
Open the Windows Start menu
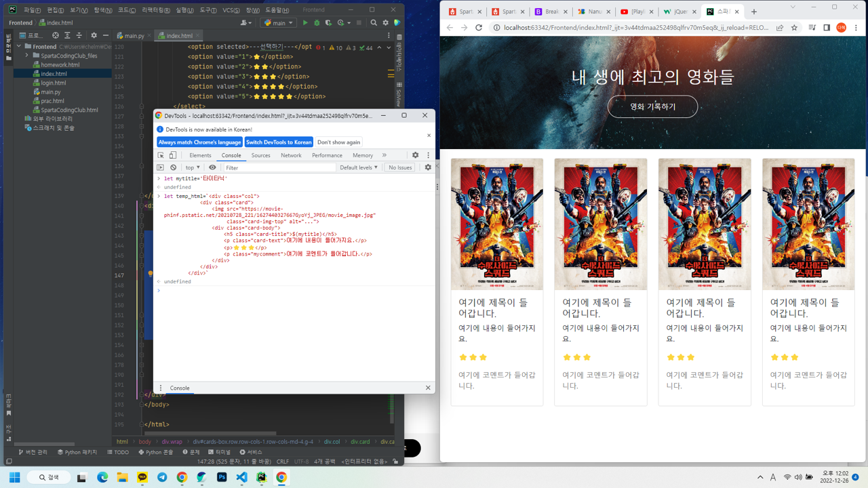tap(14, 477)
